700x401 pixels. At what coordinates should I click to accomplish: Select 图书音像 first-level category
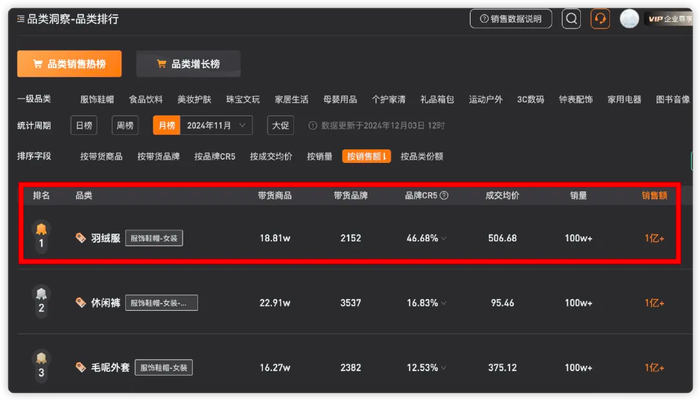point(673,99)
